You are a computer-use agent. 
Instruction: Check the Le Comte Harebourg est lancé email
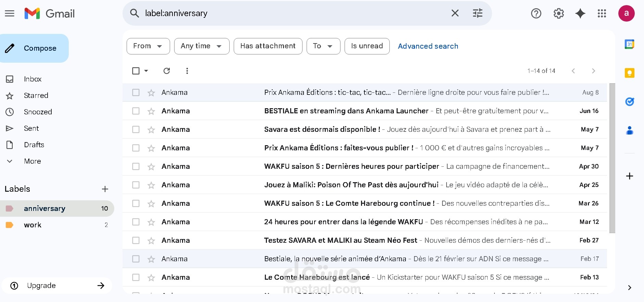tap(136, 277)
